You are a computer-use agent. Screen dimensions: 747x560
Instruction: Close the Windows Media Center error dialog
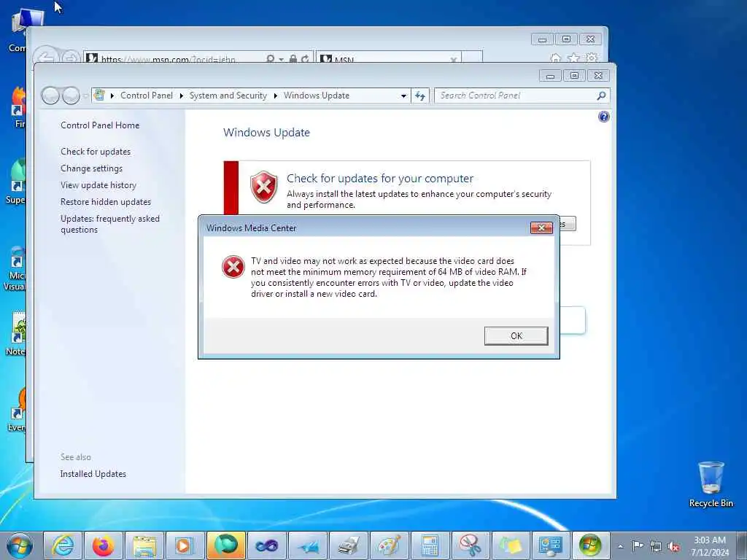pos(542,227)
